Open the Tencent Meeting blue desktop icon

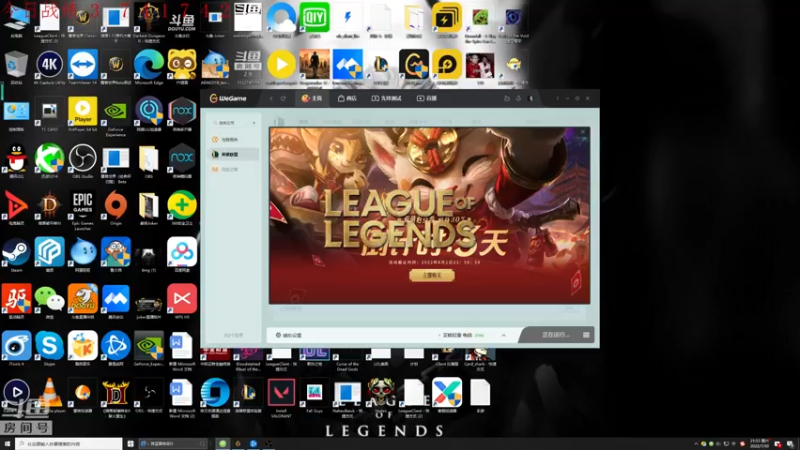point(115,299)
